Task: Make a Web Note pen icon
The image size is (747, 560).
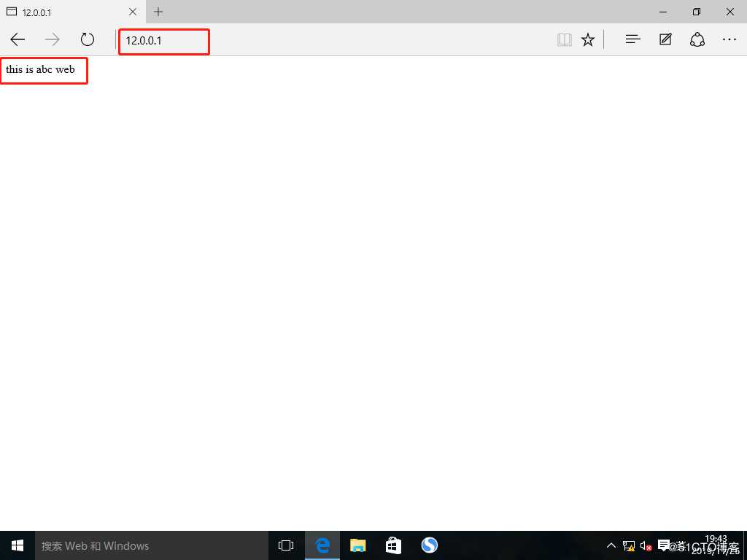Action: point(665,39)
